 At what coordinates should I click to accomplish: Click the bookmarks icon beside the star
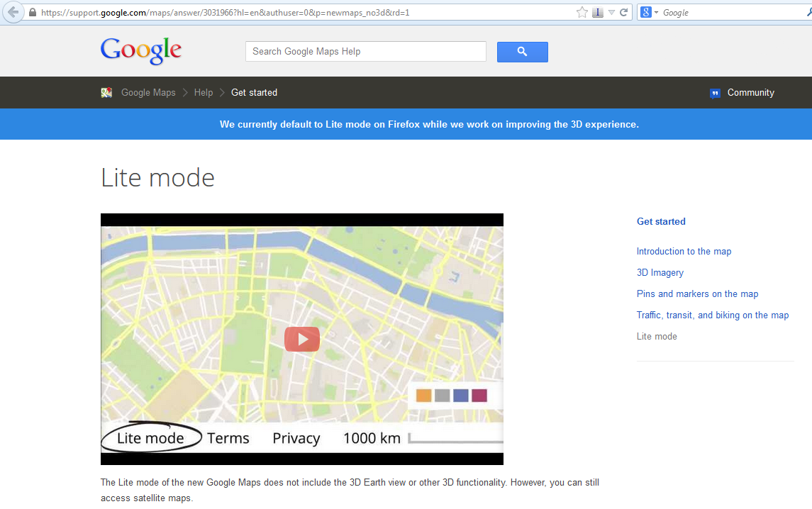click(598, 13)
